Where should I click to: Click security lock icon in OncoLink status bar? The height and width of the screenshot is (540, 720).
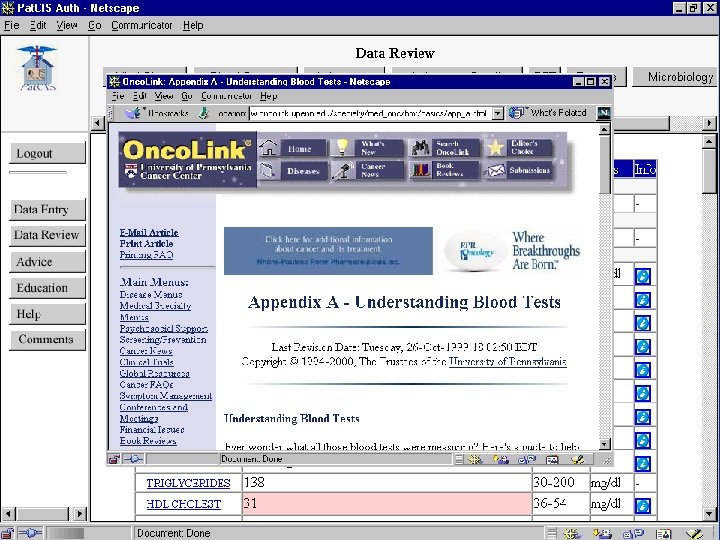(x=114, y=459)
